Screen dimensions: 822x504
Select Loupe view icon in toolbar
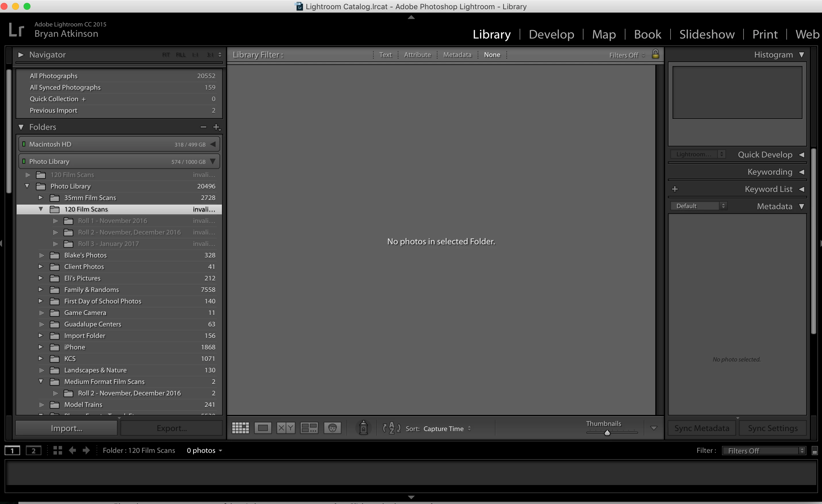coord(263,428)
